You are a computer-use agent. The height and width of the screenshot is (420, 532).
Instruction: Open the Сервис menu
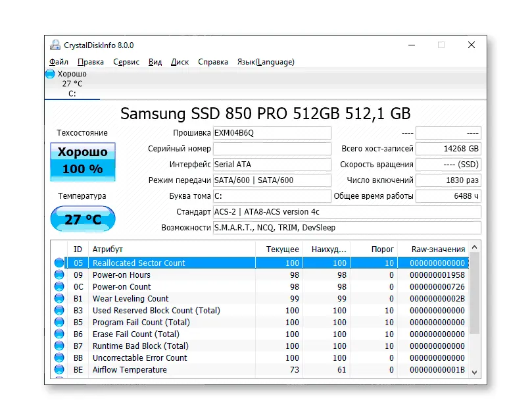(126, 62)
